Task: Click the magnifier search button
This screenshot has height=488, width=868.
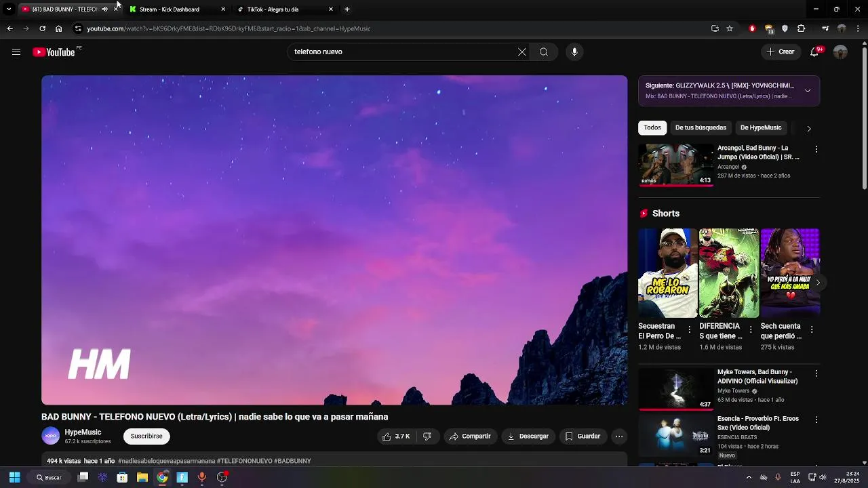Action: click(544, 52)
